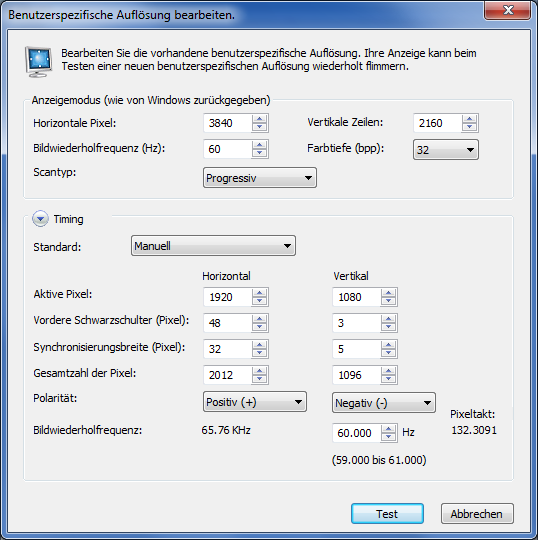Open the Standard Manuell dropdown

213,246
